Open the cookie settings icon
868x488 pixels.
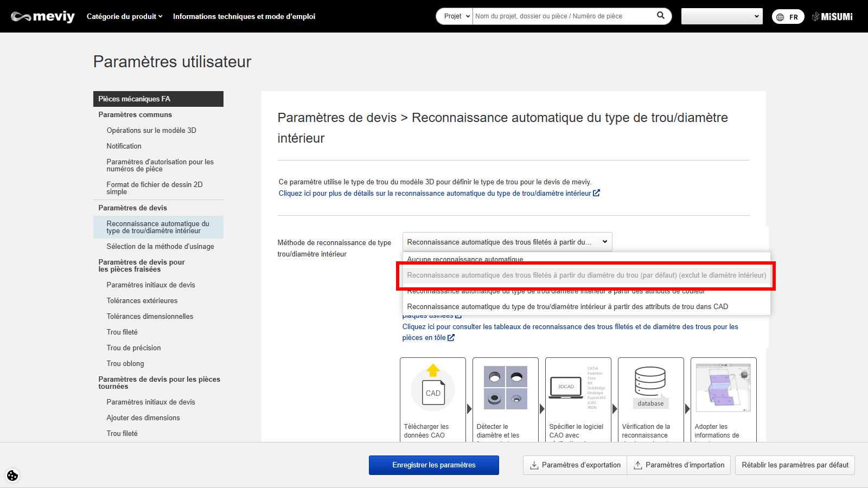(x=12, y=476)
